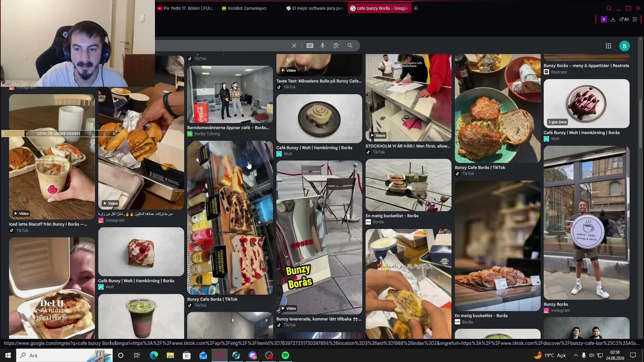Launch Microsoft Edge from taskbar
Viewport: 644px width, 362px height.
[154, 355]
